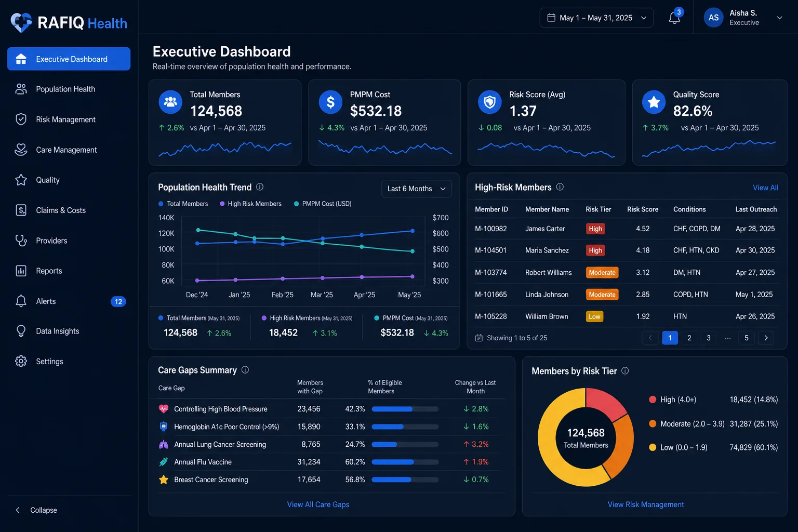798x532 pixels.
Task: Go to page 2 in pagination
Action: (x=689, y=338)
